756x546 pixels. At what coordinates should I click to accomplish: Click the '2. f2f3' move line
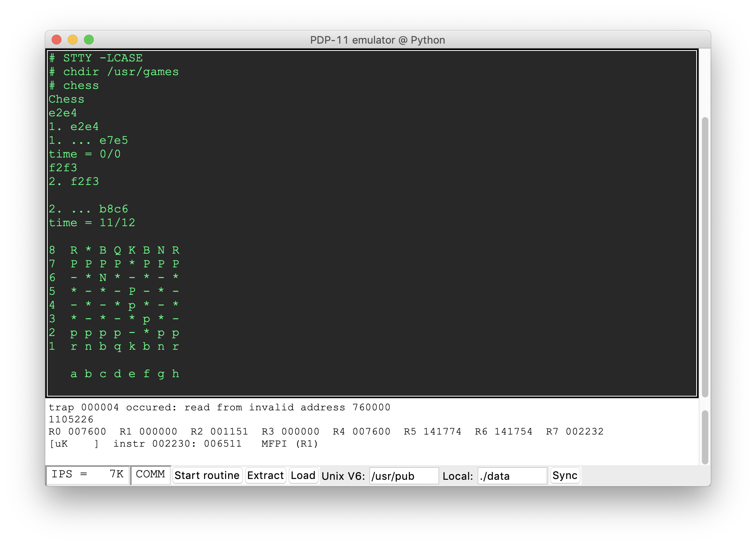74,181
